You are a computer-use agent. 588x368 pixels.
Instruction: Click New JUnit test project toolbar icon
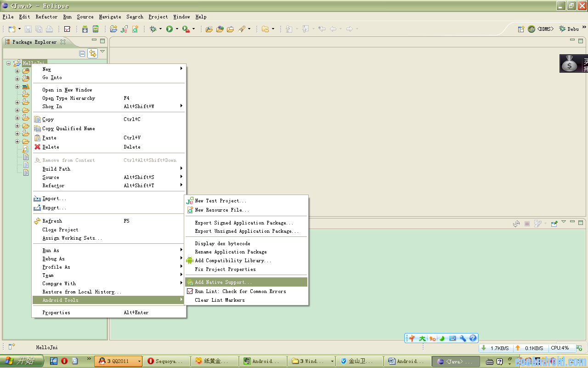(x=124, y=29)
